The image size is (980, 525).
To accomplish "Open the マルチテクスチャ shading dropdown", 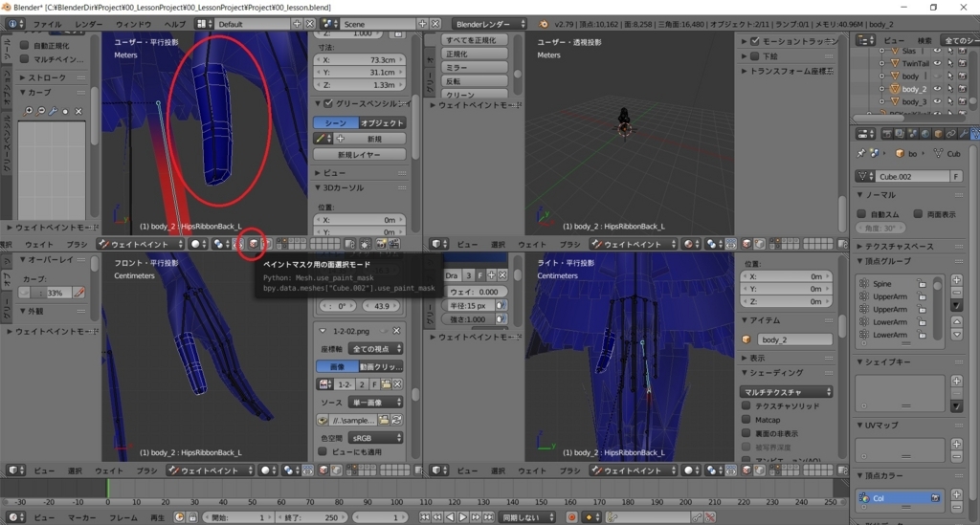I will tap(787, 392).
